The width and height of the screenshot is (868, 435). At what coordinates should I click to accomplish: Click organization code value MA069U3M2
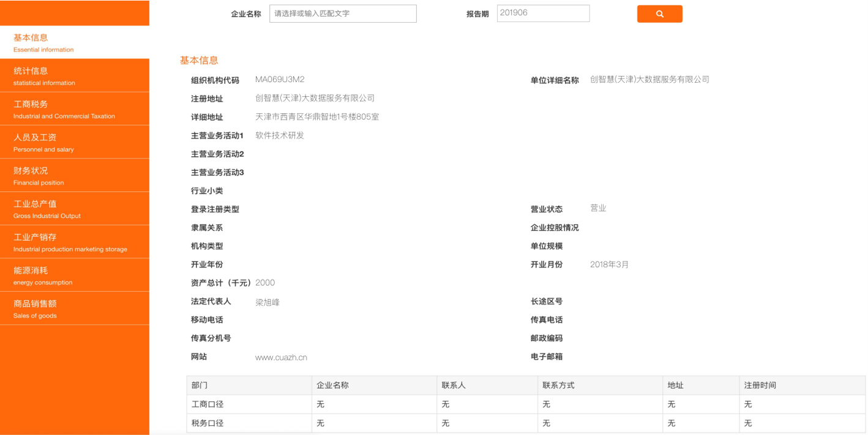pyautogui.click(x=280, y=79)
